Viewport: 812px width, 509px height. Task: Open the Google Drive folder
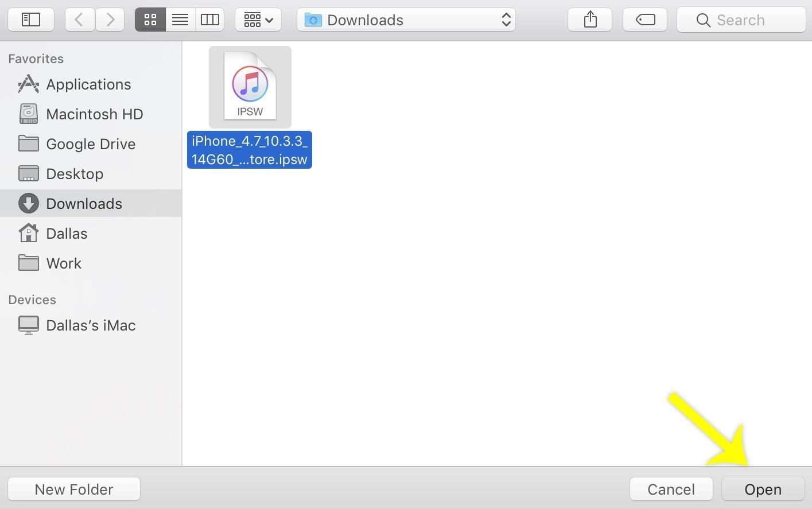(91, 144)
